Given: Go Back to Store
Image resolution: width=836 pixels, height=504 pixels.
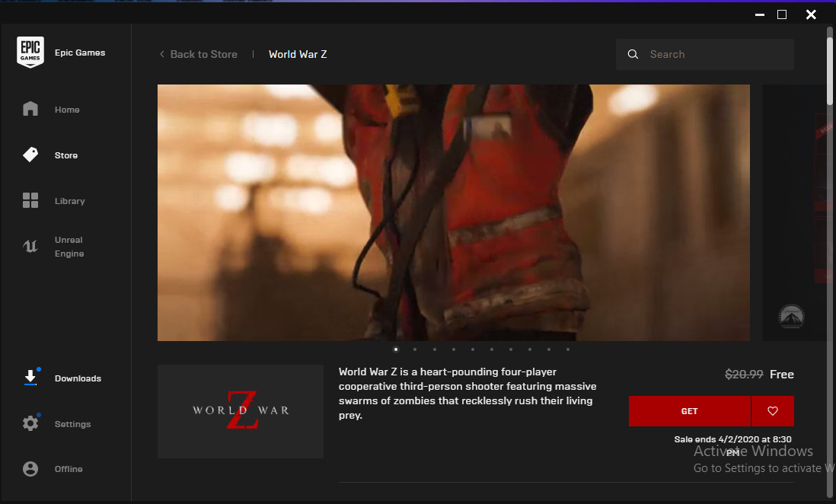Looking at the screenshot, I should 199,55.
